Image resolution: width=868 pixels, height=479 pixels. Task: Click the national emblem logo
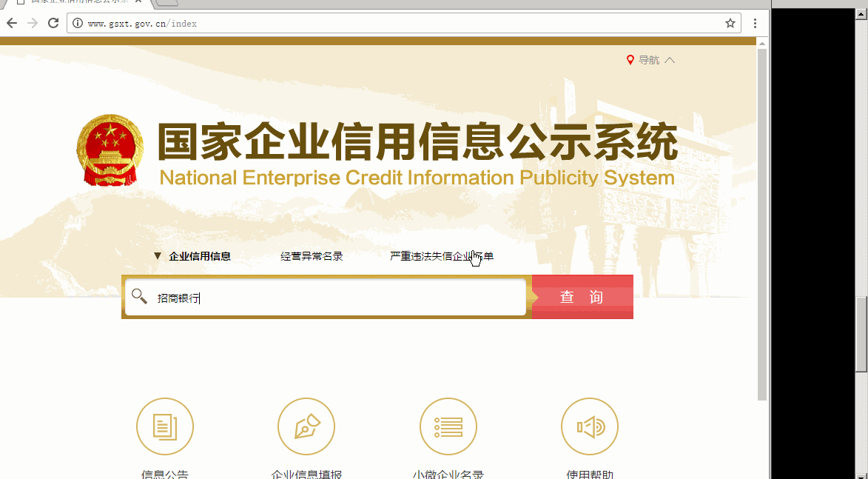[111, 150]
